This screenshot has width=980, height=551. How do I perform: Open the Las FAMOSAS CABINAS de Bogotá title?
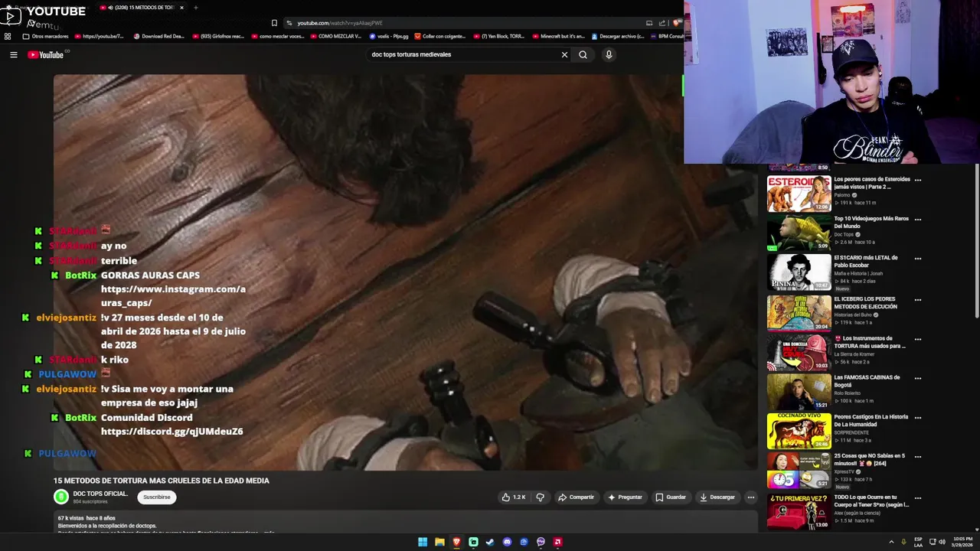[867, 381]
